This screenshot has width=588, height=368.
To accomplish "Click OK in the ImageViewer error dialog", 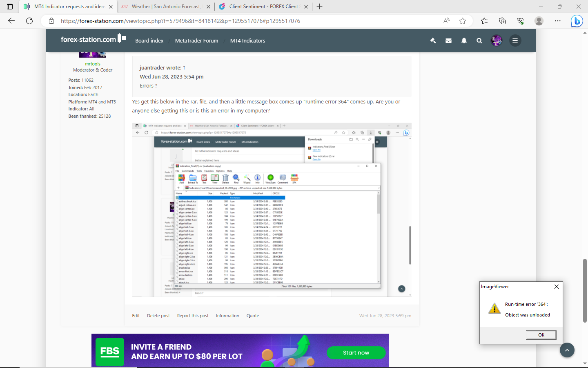I will 541,335.
